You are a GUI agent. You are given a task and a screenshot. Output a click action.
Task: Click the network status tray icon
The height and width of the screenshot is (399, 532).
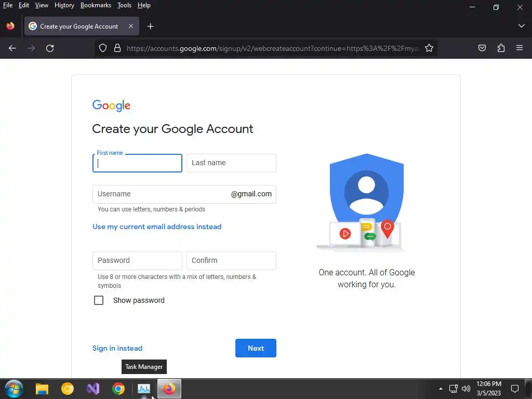(453, 389)
